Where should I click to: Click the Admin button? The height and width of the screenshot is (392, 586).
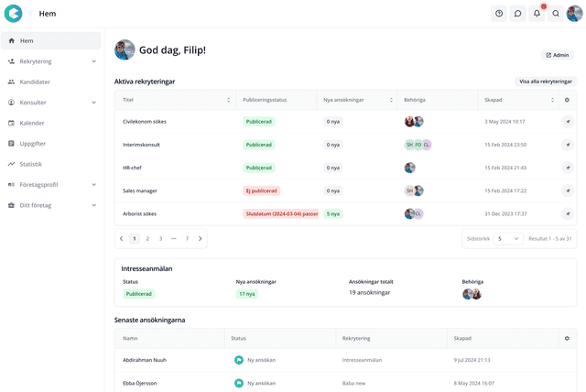coord(558,55)
